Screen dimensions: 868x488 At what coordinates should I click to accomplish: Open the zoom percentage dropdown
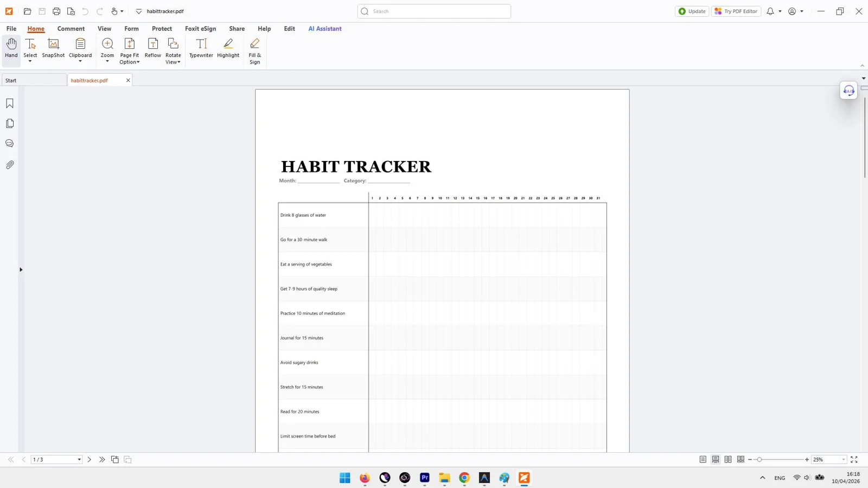[844, 460]
